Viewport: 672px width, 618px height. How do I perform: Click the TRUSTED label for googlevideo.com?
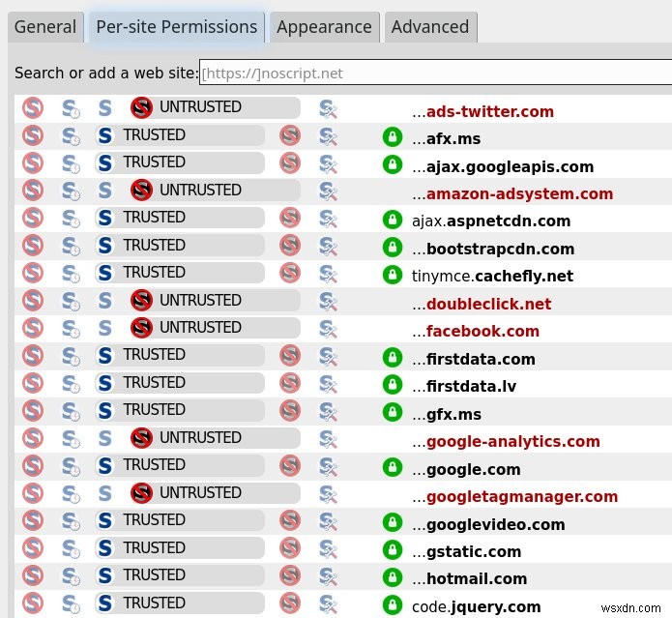[x=155, y=520]
